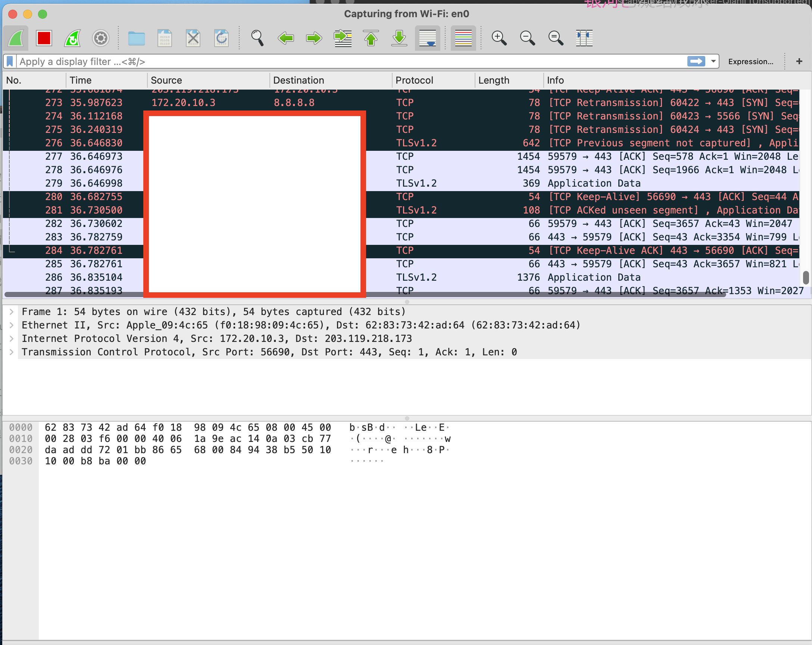Select packet 276 TLSv1.2 length 642
The width and height of the screenshot is (812, 645).
401,143
